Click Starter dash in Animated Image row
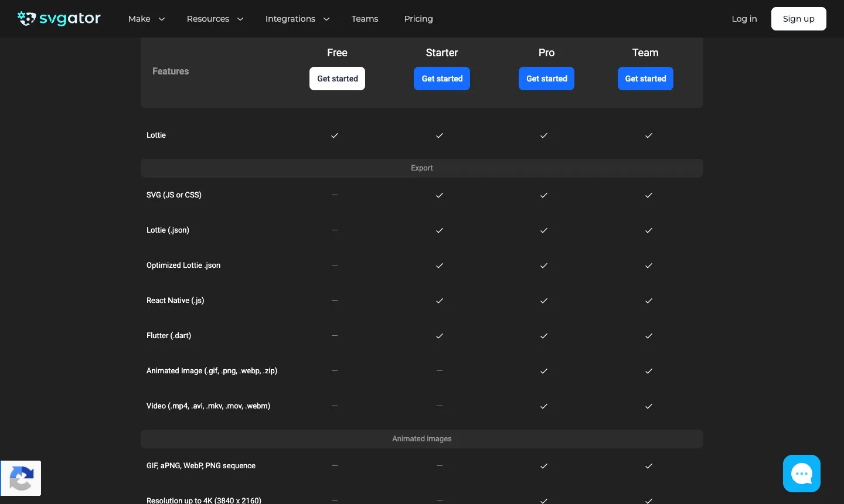 pyautogui.click(x=440, y=371)
